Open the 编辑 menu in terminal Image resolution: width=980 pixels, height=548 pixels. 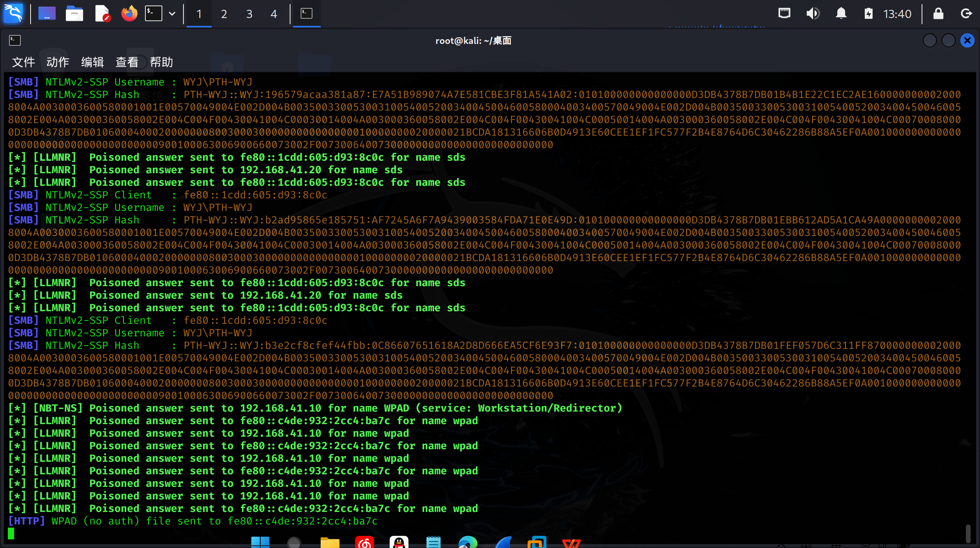pos(92,62)
